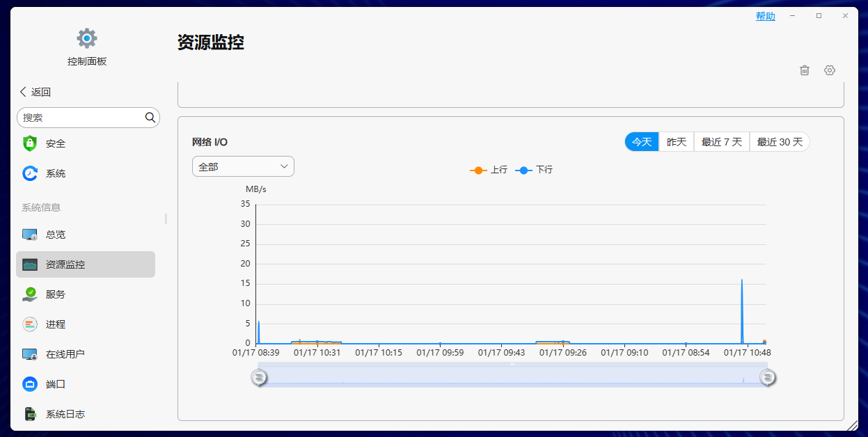Select the 今天 time range tab
Viewport: 868px width, 437px height.
tap(641, 142)
